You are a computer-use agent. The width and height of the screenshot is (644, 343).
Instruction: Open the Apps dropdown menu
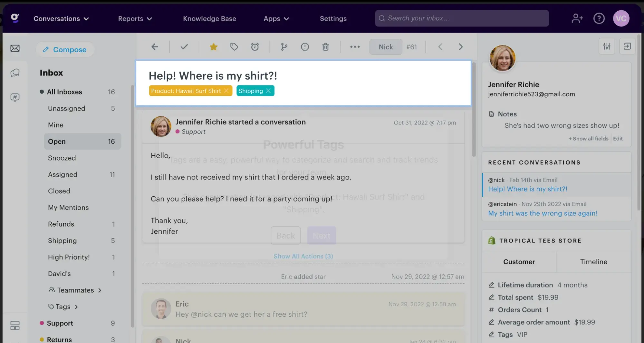[276, 18]
